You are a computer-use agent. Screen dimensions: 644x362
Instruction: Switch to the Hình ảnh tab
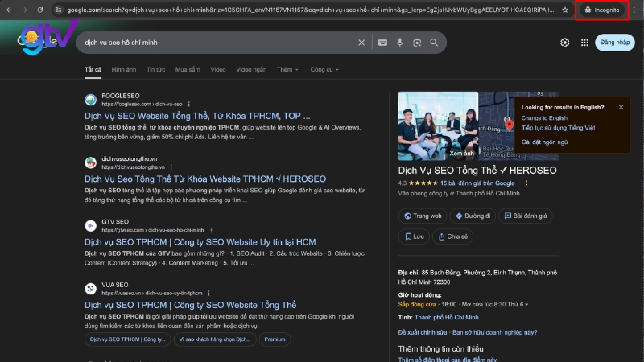(x=124, y=70)
